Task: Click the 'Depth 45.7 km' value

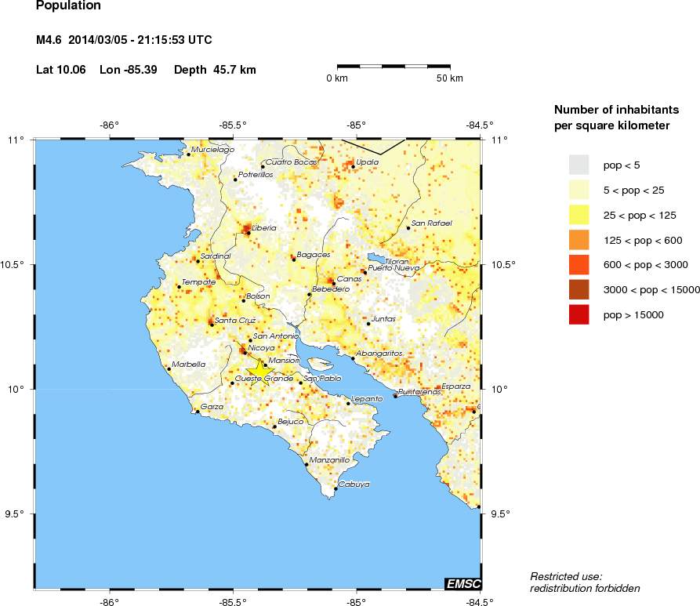Action: pos(216,70)
